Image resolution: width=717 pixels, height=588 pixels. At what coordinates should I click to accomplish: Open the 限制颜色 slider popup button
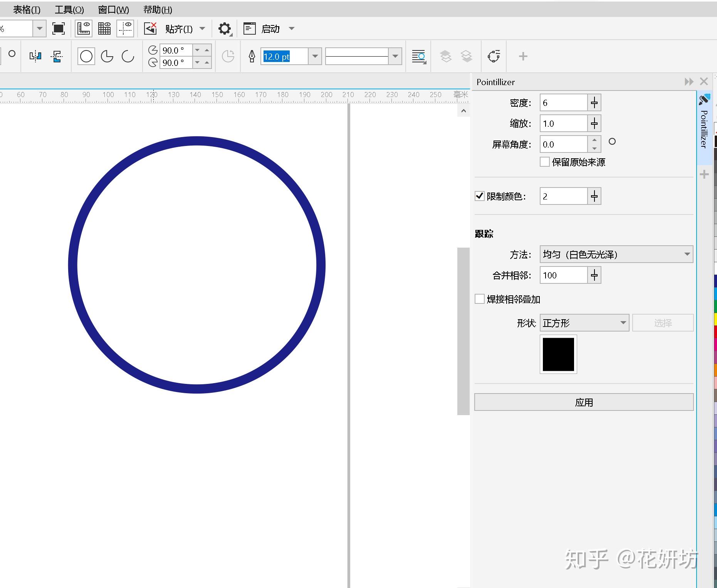[594, 196]
